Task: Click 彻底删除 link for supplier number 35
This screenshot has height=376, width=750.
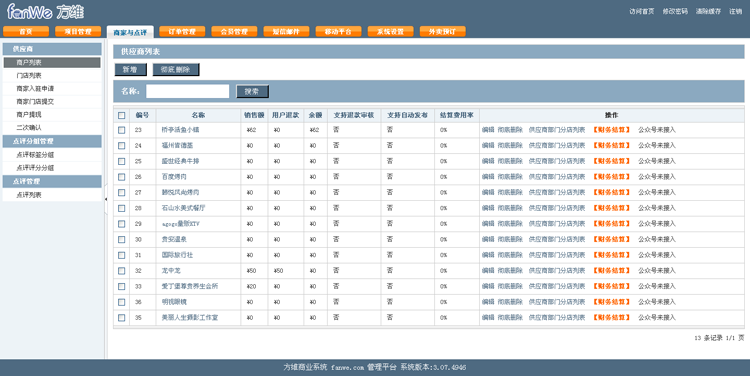Action: (x=510, y=317)
